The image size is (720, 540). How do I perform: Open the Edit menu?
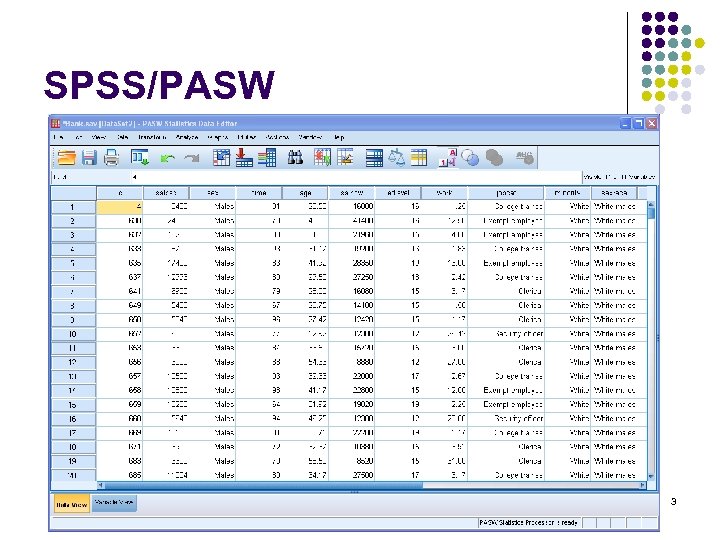point(79,137)
